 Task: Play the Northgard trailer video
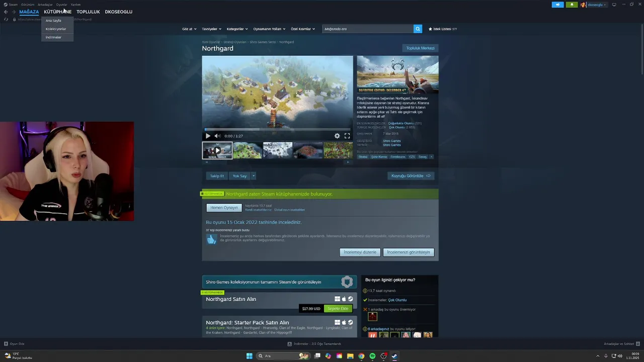[208, 136]
